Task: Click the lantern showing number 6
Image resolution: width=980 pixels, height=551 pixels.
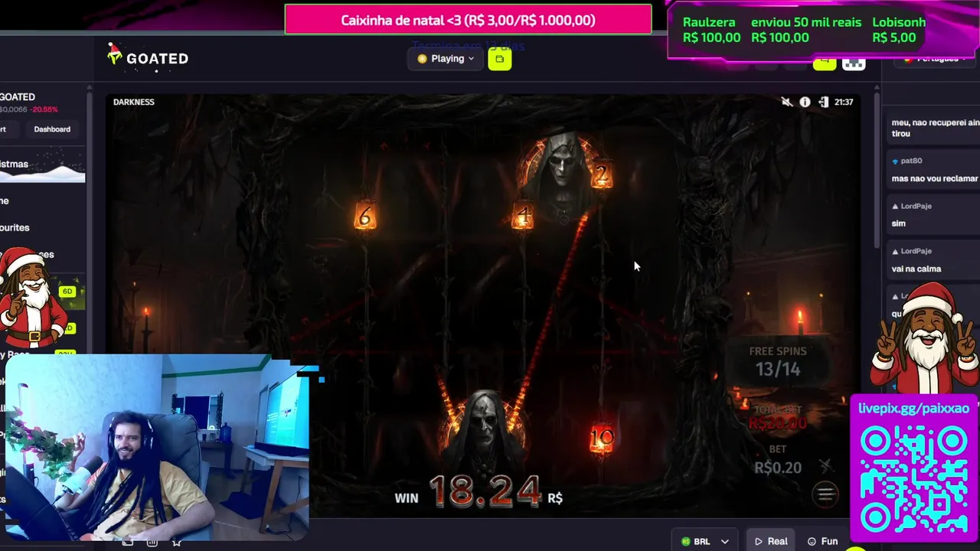Action: click(364, 216)
